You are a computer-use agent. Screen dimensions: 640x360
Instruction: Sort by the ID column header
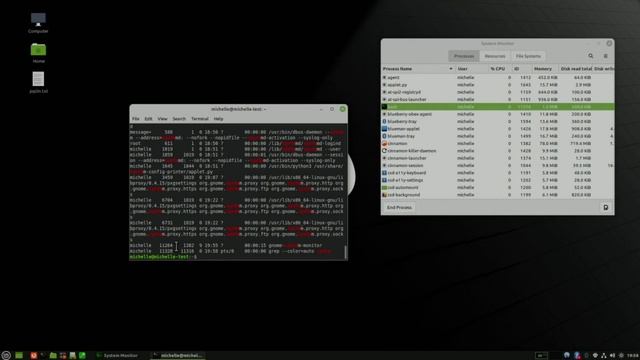[522, 69]
